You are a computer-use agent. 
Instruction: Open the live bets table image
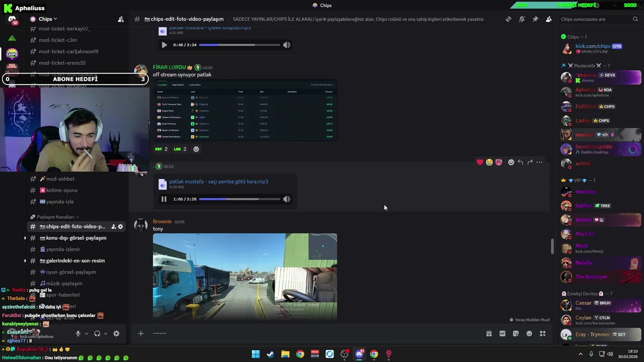[245, 110]
